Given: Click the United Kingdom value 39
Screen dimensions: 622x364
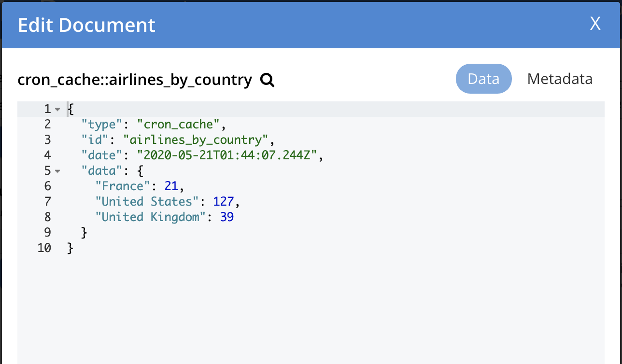Looking at the screenshot, I should pyautogui.click(x=227, y=217).
